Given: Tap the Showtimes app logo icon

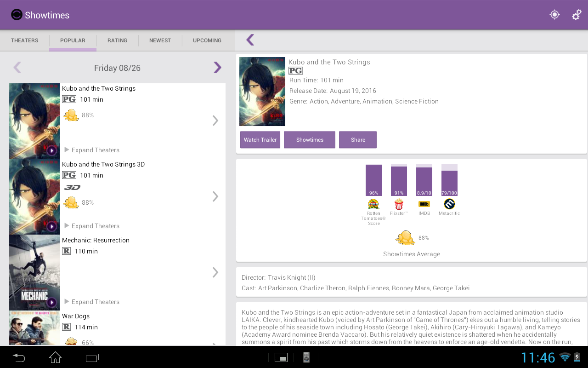Looking at the screenshot, I should pyautogui.click(x=17, y=15).
